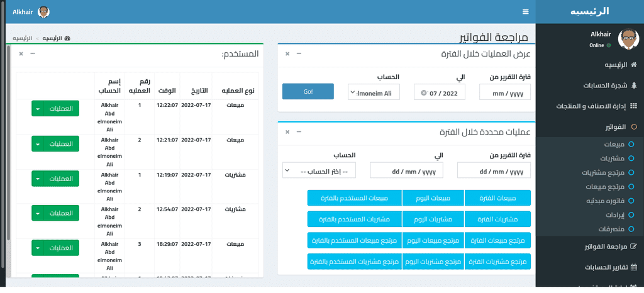Click the calendar icon for تقارير الحسابات
The width and height of the screenshot is (644, 293).
(634, 267)
